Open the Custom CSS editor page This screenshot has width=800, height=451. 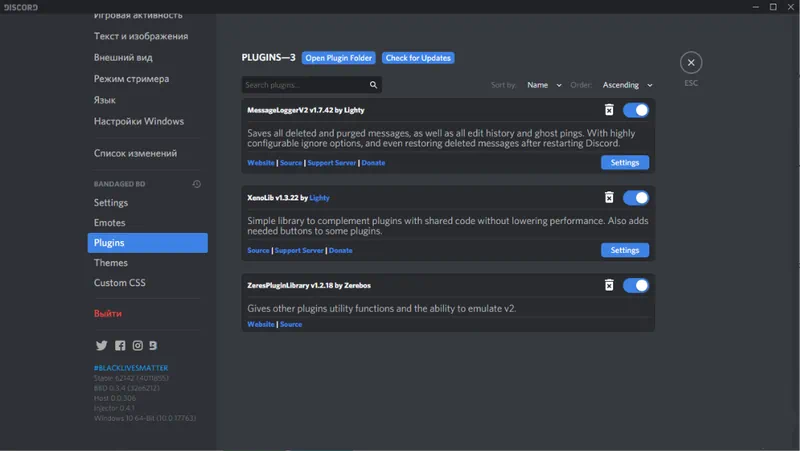[x=120, y=283]
